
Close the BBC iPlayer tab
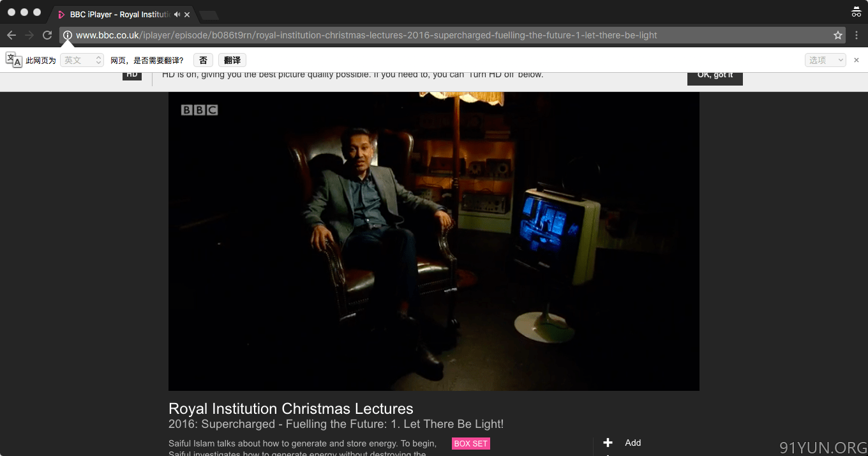187,14
